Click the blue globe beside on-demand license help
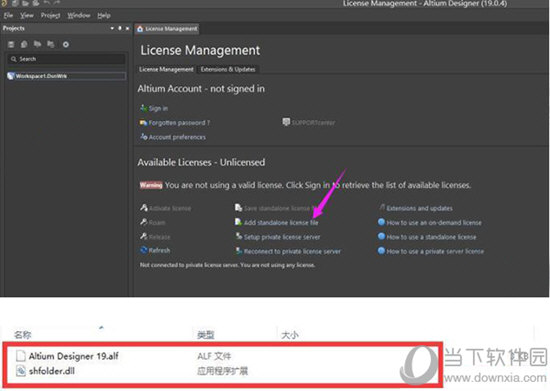This screenshot has width=550, height=391. pyautogui.click(x=381, y=222)
